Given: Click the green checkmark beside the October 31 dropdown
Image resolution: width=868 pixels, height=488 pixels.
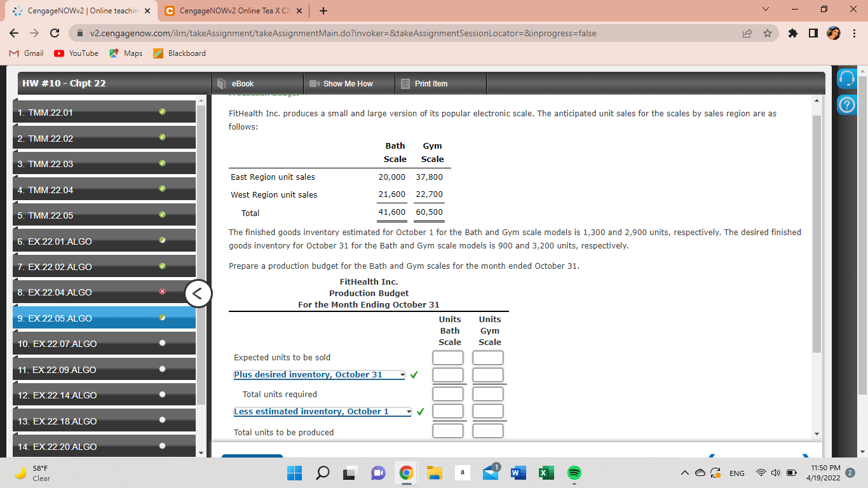Looking at the screenshot, I should point(413,375).
